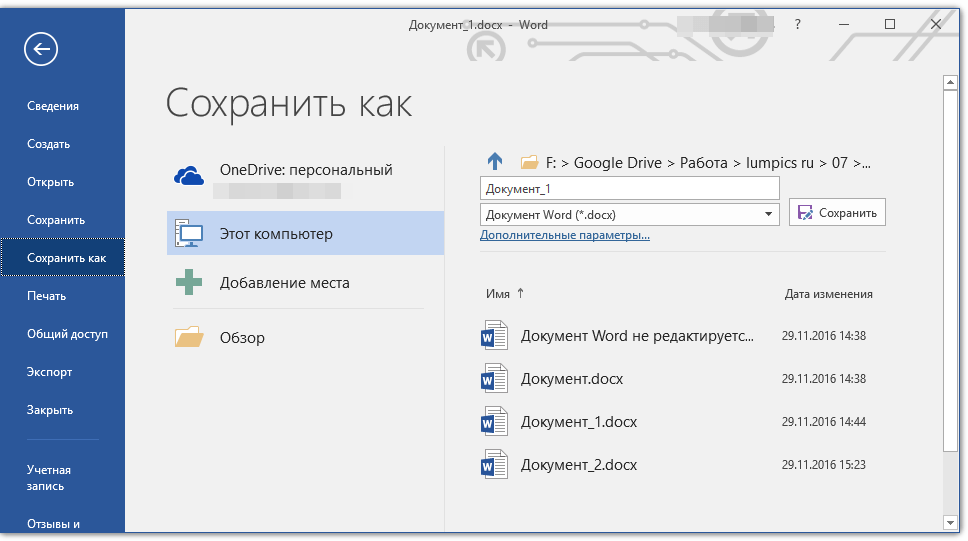Click the back arrow circle icon
The width and height of the screenshot is (968, 541).
(x=42, y=48)
